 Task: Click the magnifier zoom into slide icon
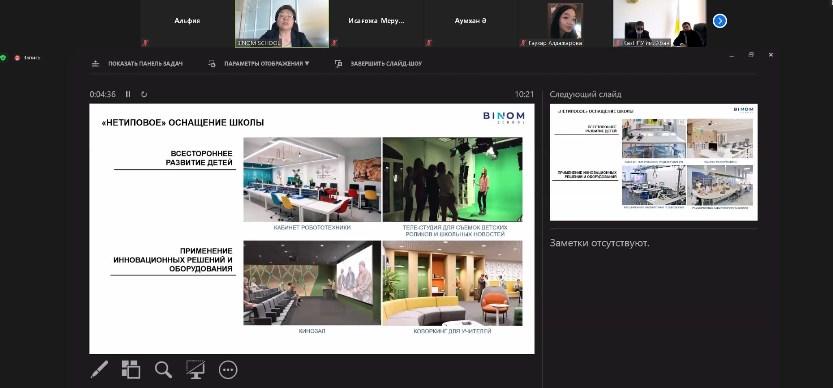[x=163, y=369]
